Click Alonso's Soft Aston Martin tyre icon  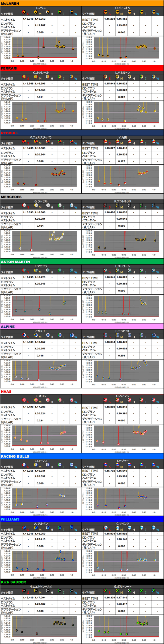click(24, 270)
